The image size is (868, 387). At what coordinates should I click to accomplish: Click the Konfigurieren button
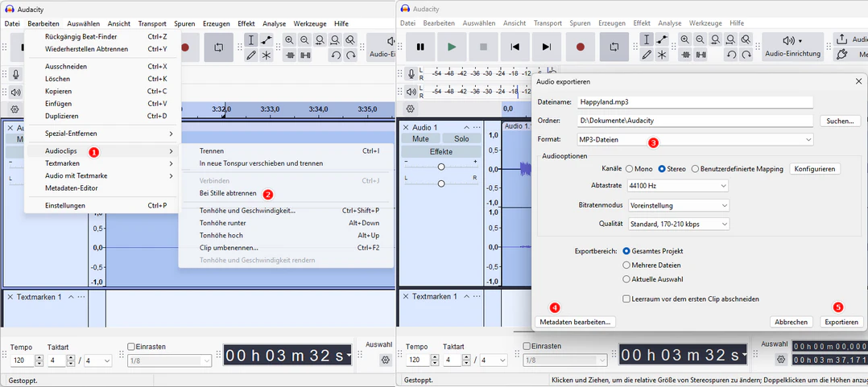click(x=815, y=169)
